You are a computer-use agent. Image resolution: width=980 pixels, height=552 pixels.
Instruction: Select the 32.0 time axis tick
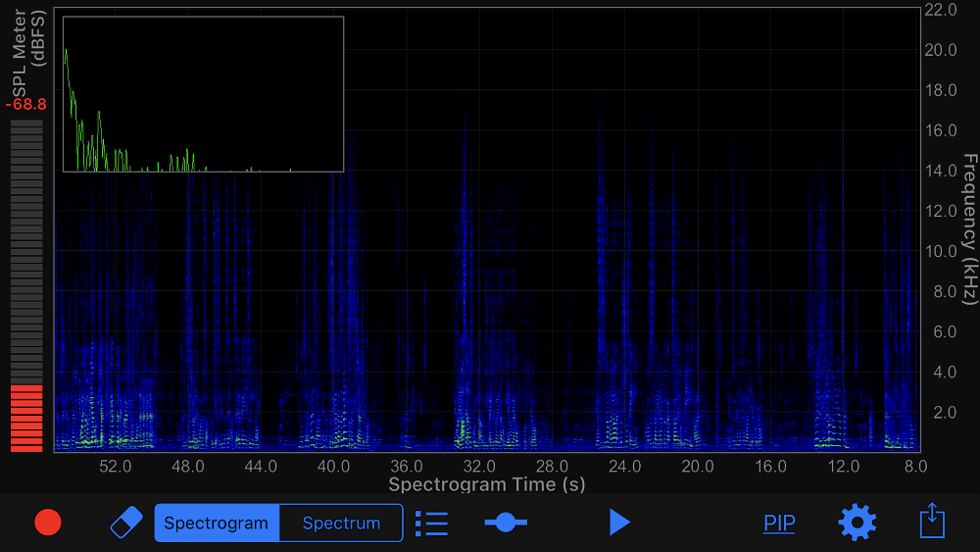(x=479, y=467)
